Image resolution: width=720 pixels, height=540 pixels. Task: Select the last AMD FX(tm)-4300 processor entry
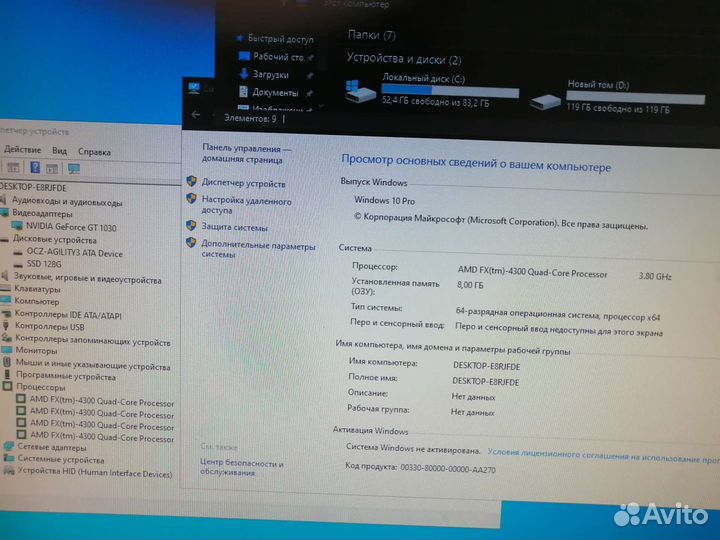101,436
